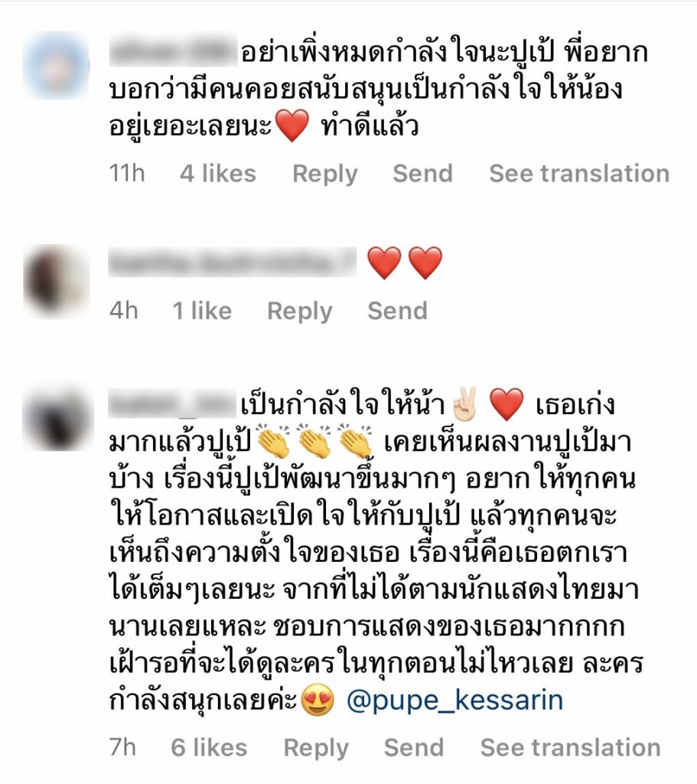
Task: Open the @pupe_kessarin mention link
Action: point(454,701)
